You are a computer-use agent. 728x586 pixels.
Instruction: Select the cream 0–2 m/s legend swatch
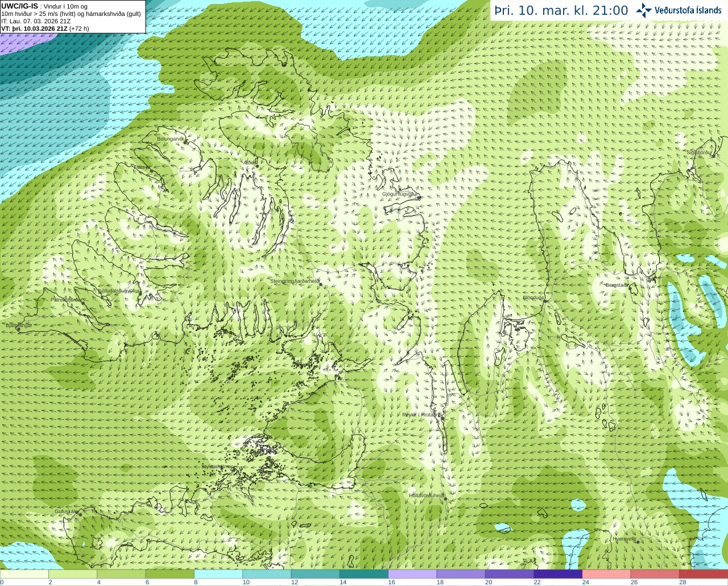click(24, 574)
